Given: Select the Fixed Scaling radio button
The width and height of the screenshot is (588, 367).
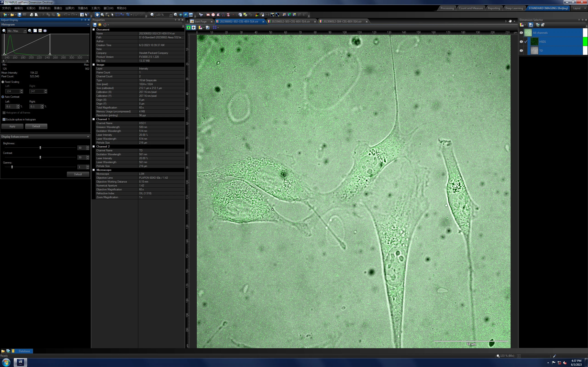Looking at the screenshot, I should pos(3,82).
